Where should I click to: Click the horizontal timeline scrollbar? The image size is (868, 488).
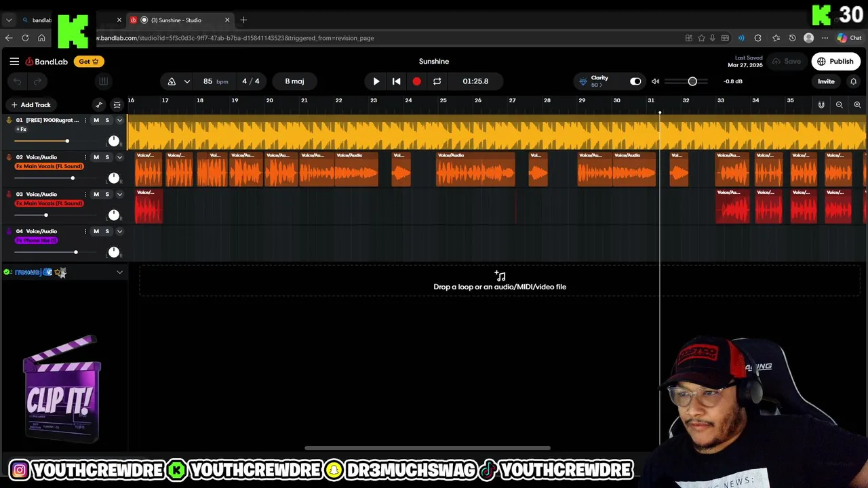click(x=427, y=448)
